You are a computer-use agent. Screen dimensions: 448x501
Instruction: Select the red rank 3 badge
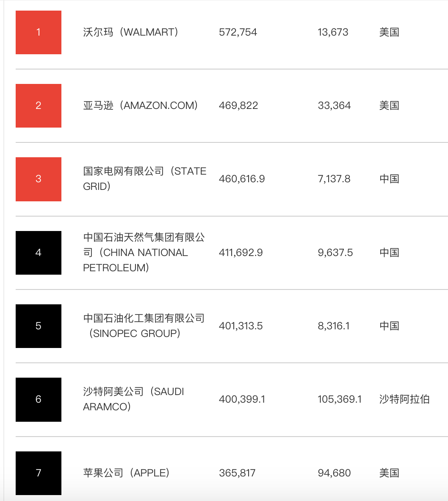(x=39, y=179)
